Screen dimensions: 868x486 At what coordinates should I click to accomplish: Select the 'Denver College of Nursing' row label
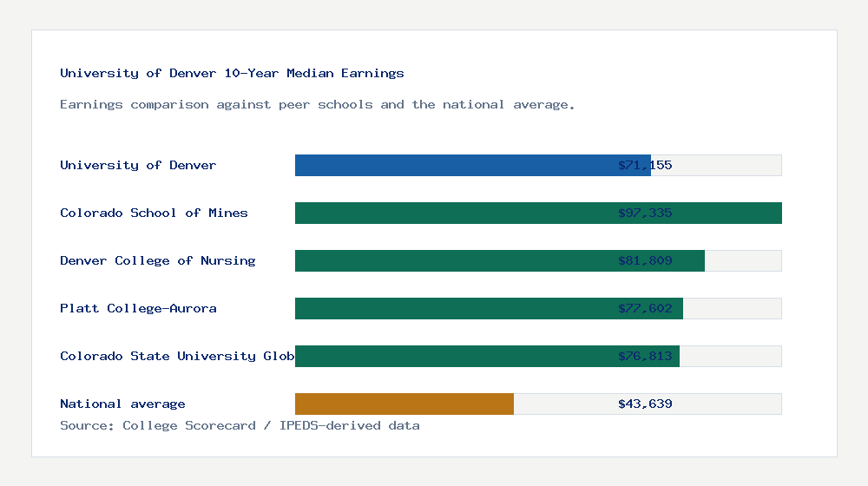click(x=158, y=260)
